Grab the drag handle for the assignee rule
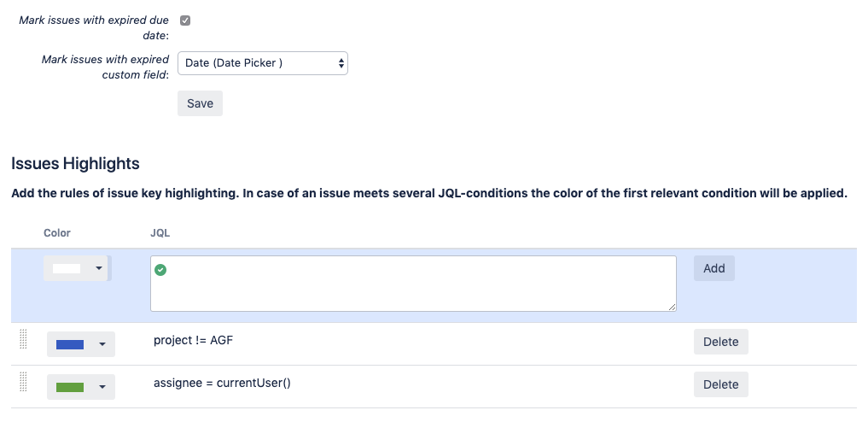 point(23,382)
